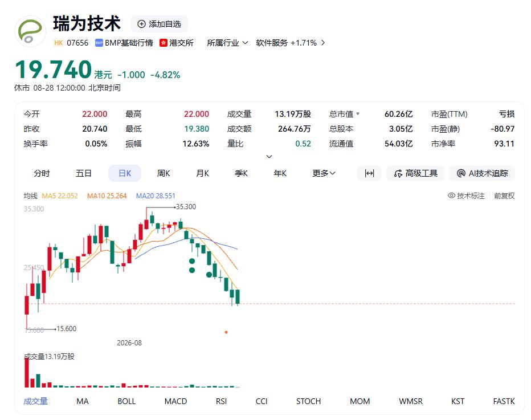The width and height of the screenshot is (531, 420).
Task: Click the 瑞为技术 company logo
Action: (30, 31)
